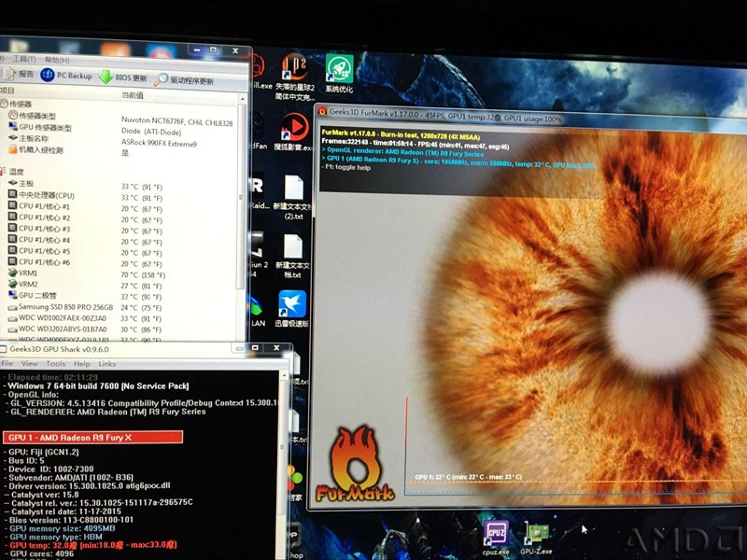This screenshot has height=560, width=747.
Task: Open the GPU Shark View menu
Action: [29, 364]
